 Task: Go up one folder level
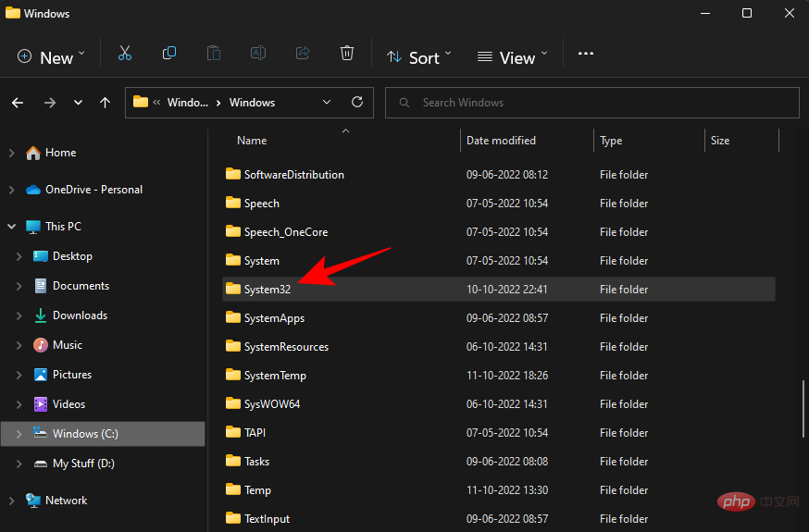(x=105, y=103)
